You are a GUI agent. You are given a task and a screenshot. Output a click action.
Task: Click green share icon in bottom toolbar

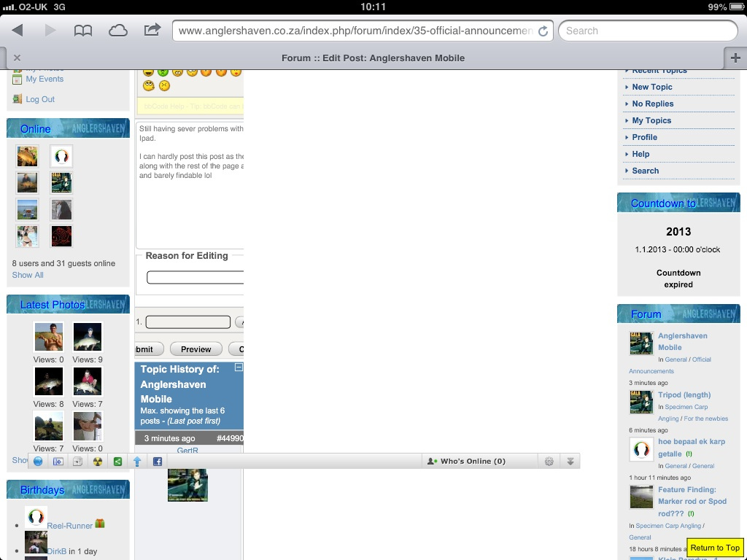pyautogui.click(x=117, y=461)
